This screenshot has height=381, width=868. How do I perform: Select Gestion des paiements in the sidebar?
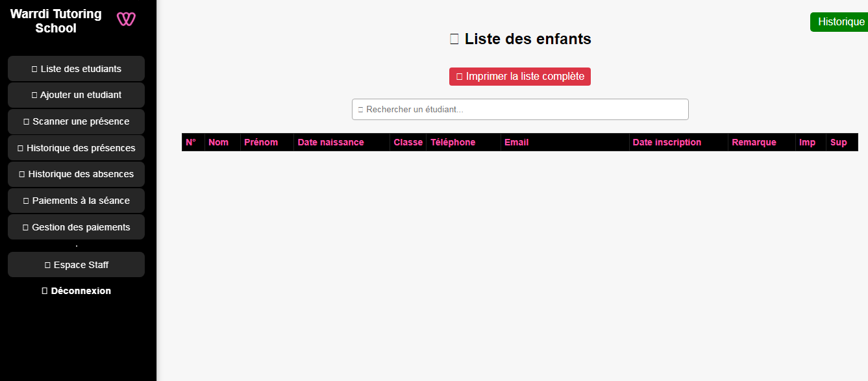pyautogui.click(x=76, y=227)
